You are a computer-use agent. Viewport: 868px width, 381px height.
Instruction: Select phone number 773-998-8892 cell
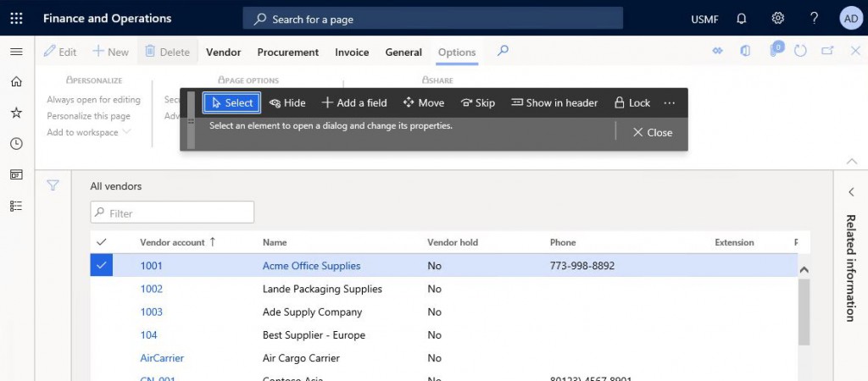[581, 265]
